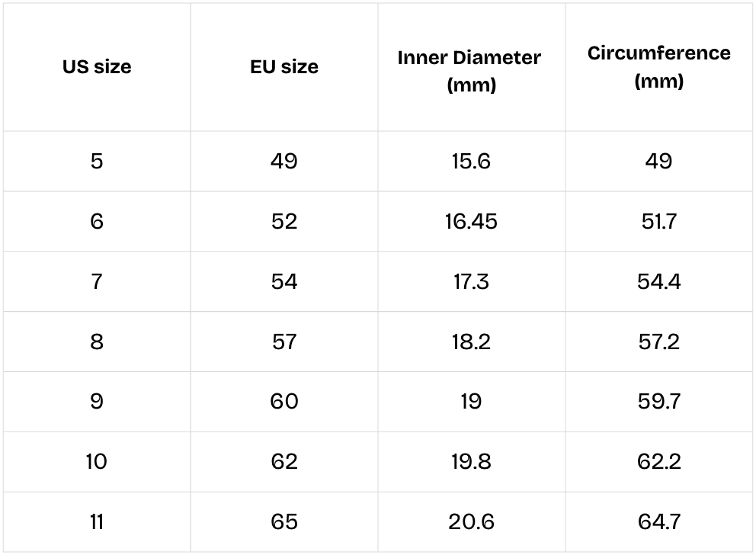Select inner diameter 19.8 cell

(471, 462)
